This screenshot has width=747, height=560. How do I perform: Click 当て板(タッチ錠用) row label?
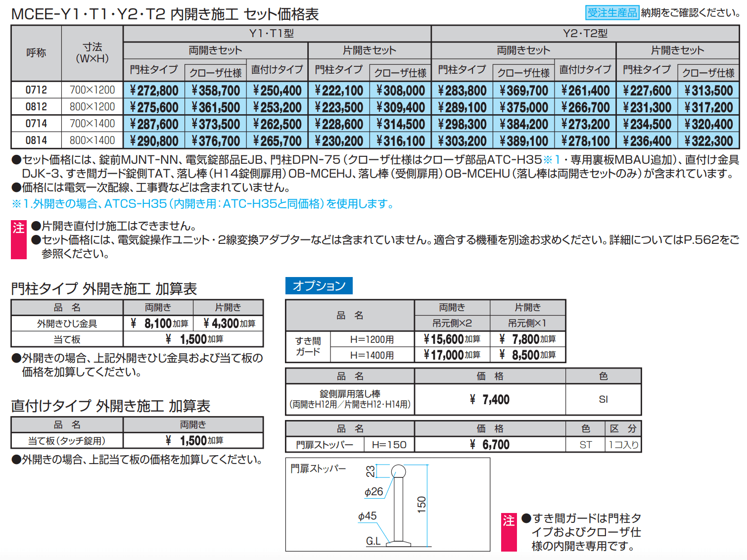pyautogui.click(x=67, y=440)
